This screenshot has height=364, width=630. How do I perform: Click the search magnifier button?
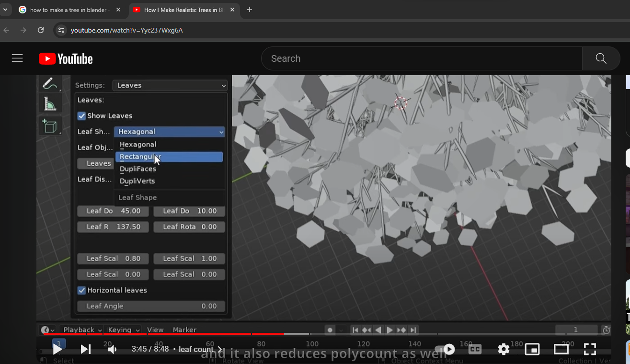point(601,58)
